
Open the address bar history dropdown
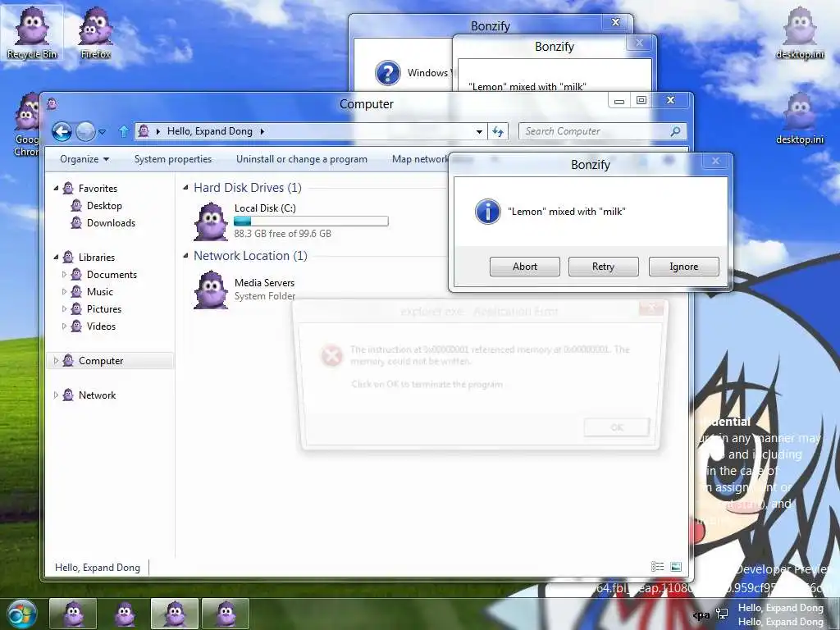[x=479, y=131]
